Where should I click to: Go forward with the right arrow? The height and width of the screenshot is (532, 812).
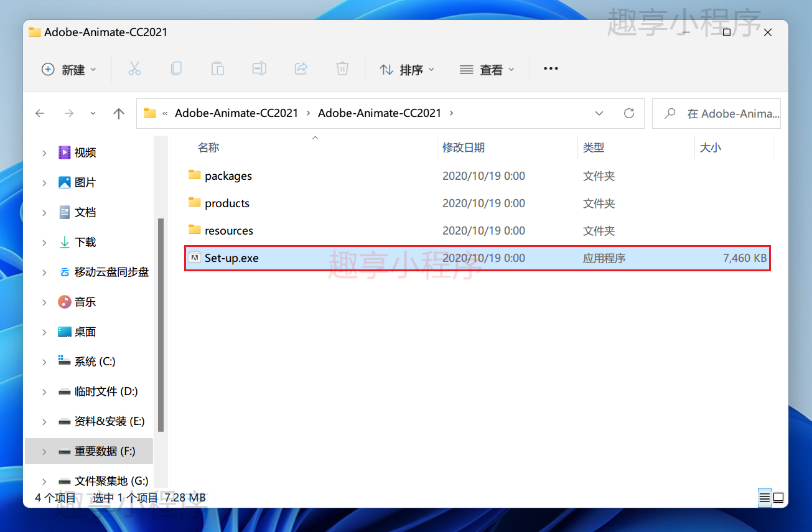pyautogui.click(x=69, y=113)
